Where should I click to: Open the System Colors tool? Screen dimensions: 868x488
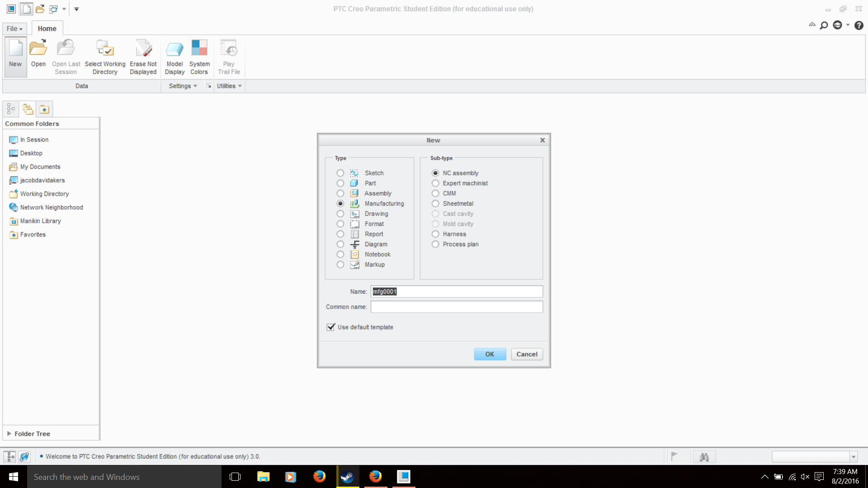point(199,49)
